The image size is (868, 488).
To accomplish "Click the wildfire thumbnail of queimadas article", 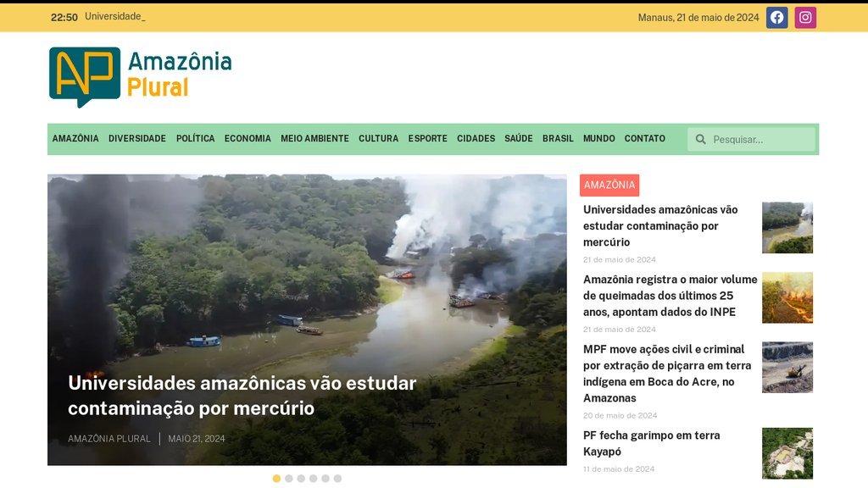I will coord(787,297).
